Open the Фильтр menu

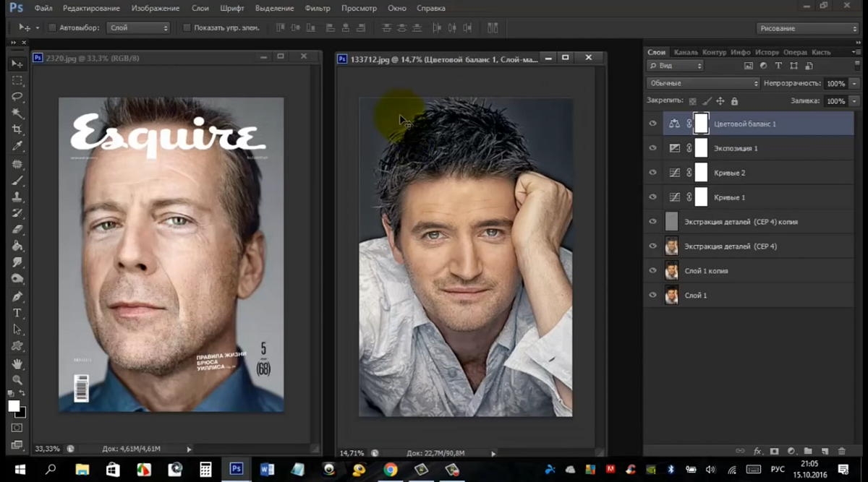pos(318,8)
